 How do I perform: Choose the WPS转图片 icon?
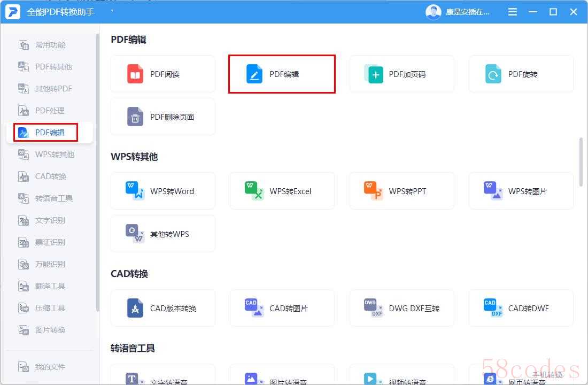(493, 190)
